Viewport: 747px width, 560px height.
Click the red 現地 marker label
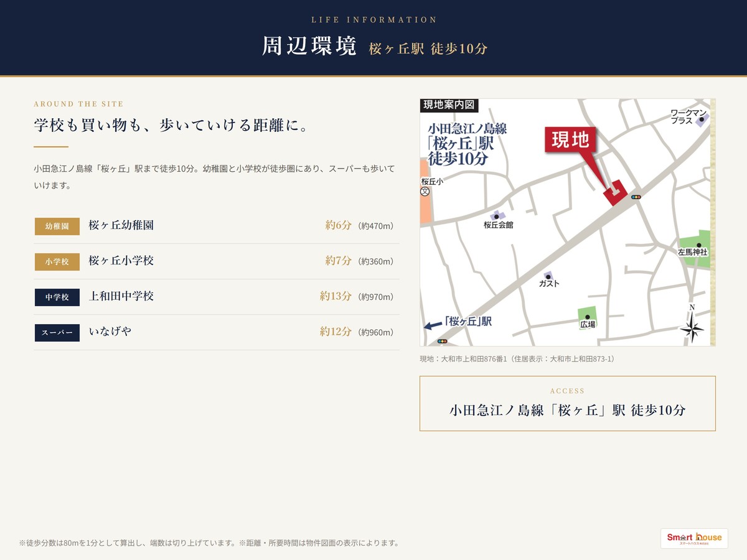(571, 140)
